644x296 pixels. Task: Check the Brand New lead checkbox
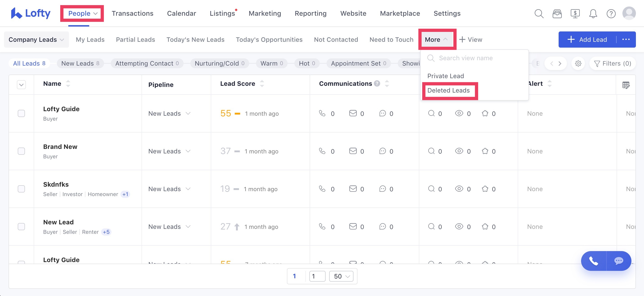21,151
